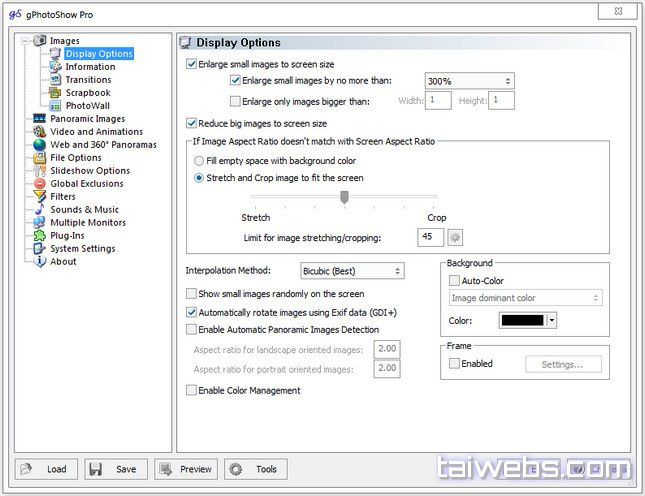This screenshot has width=645, height=496.
Task: Click the gear icon beside stretching limit
Action: click(x=455, y=237)
